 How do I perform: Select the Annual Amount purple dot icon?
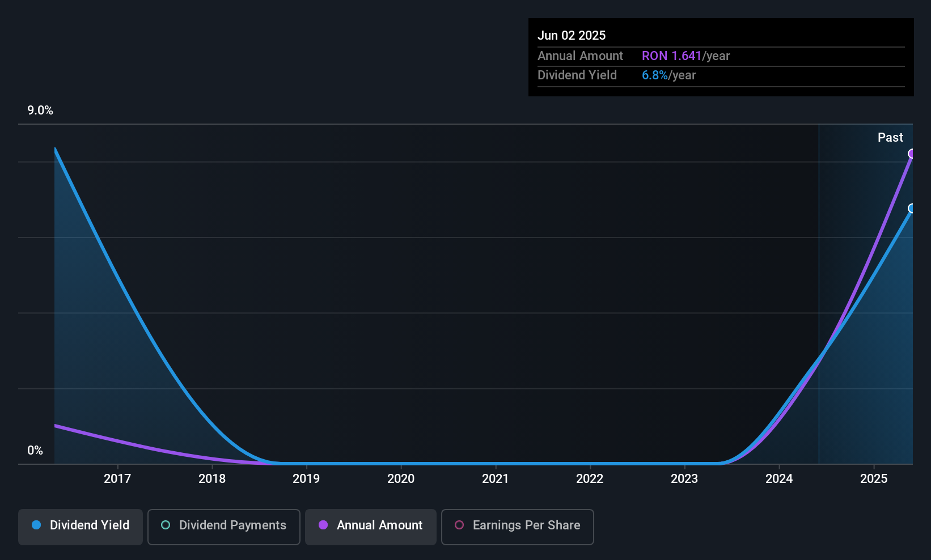(x=322, y=525)
